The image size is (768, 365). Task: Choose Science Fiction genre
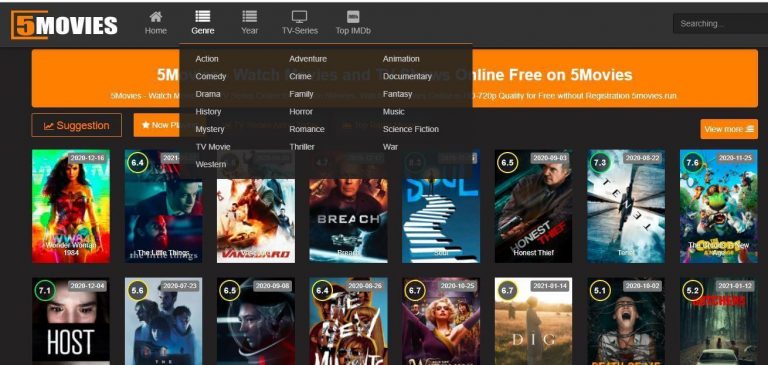(x=410, y=129)
